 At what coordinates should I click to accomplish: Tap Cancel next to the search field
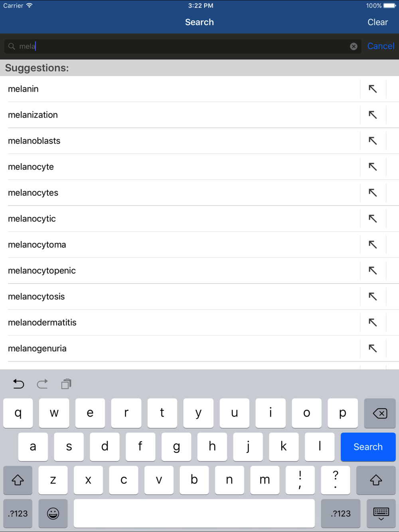click(381, 46)
